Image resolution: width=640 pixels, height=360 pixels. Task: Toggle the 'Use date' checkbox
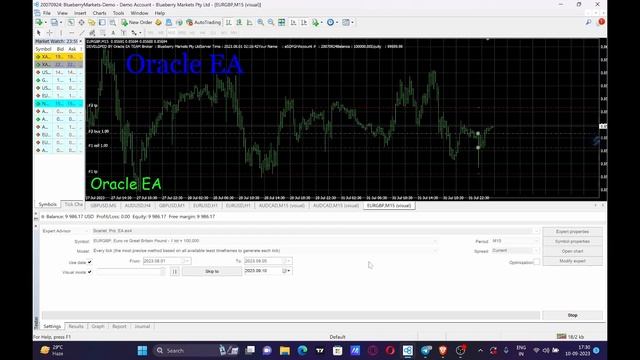tap(89, 262)
